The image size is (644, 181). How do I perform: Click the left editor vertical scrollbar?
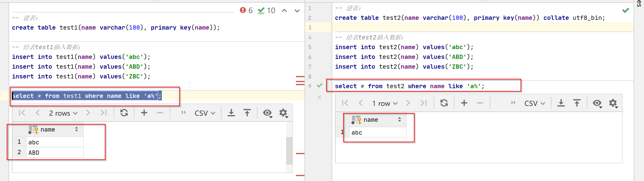click(289, 150)
